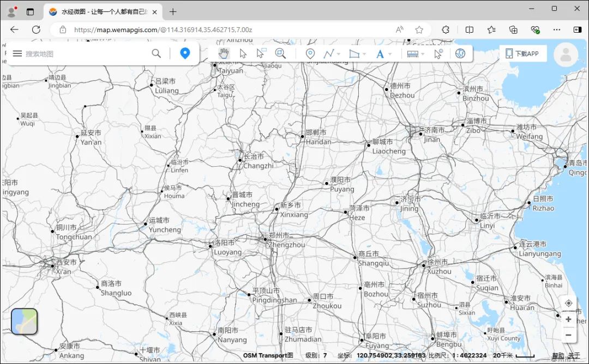
Task: Zoom in with the plus button
Action: (x=569, y=319)
